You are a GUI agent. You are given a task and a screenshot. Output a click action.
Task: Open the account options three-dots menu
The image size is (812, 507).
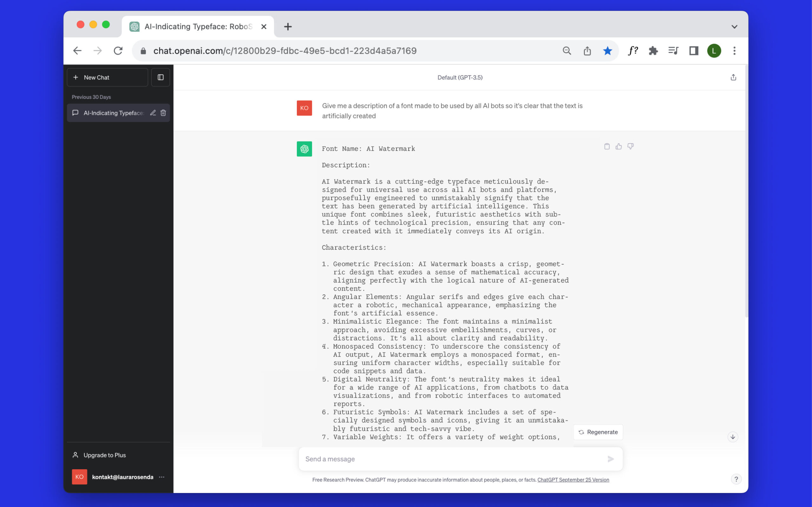click(x=162, y=477)
